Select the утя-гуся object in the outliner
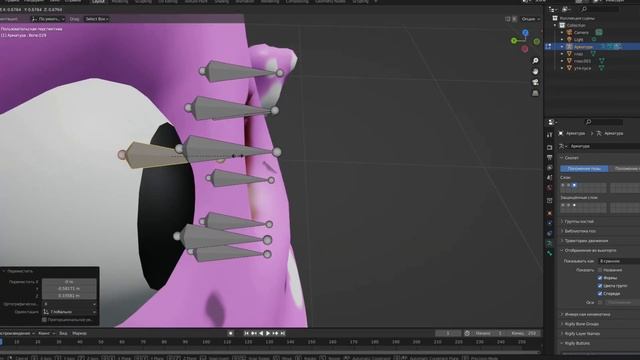640x360 pixels. coord(582,68)
